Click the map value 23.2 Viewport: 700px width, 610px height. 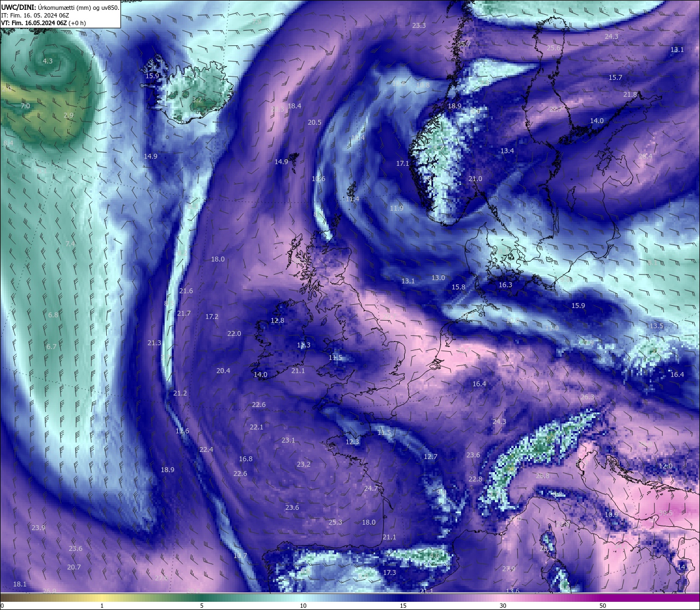[304, 464]
